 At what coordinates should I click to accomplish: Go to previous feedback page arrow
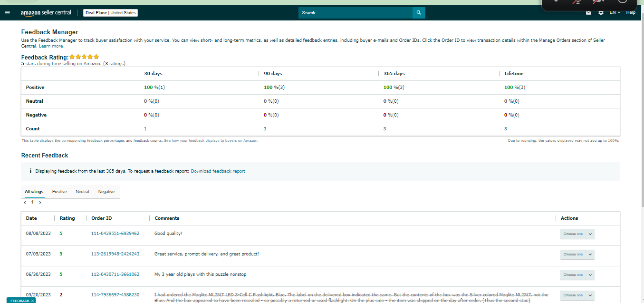pos(25,203)
